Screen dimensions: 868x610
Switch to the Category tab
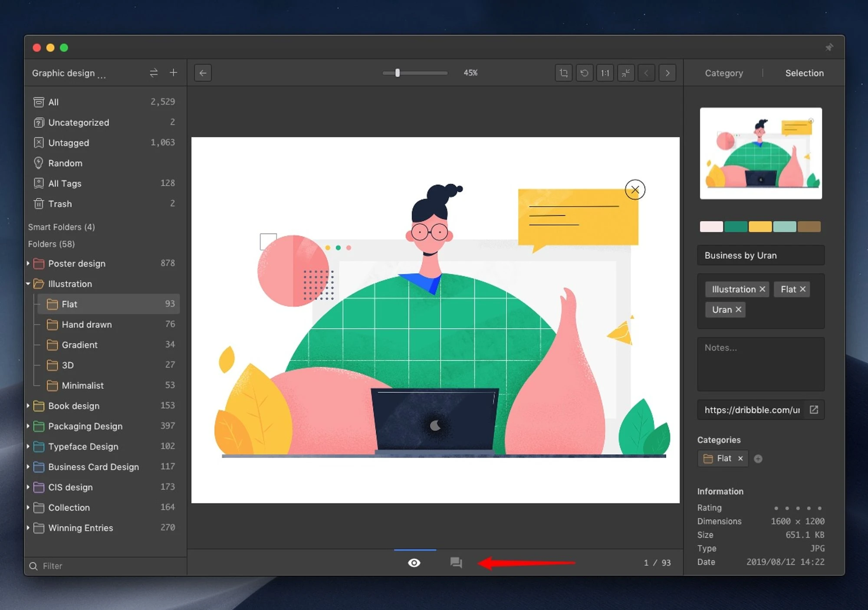(723, 73)
